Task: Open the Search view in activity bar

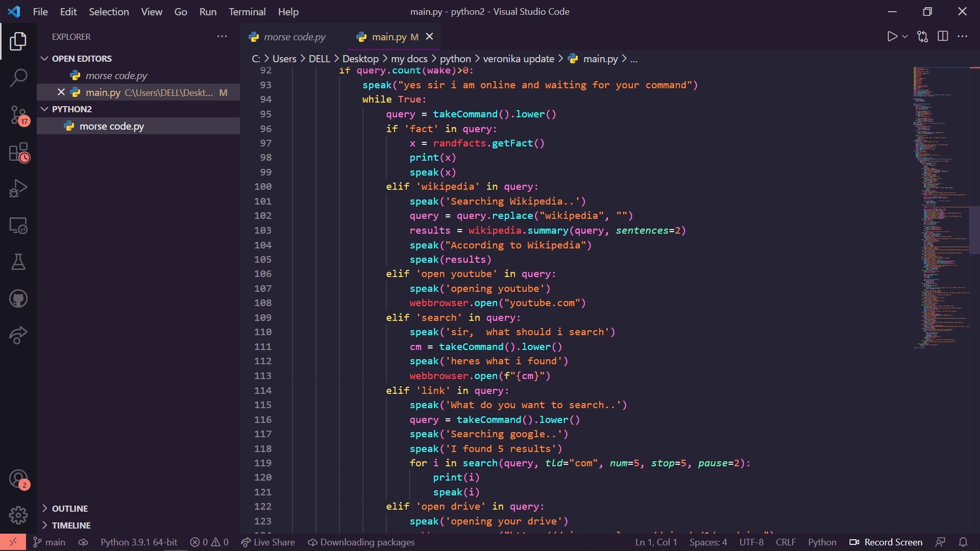Action: point(18,78)
